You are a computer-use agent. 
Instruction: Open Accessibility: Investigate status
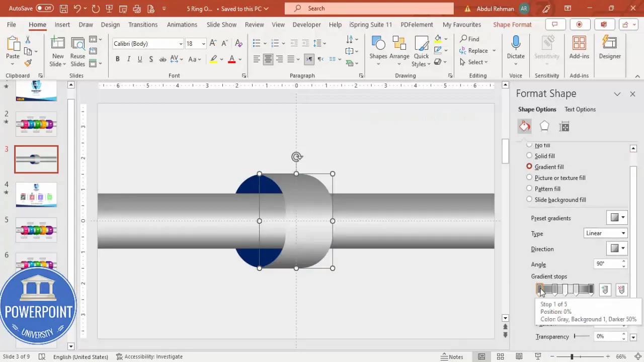click(149, 356)
